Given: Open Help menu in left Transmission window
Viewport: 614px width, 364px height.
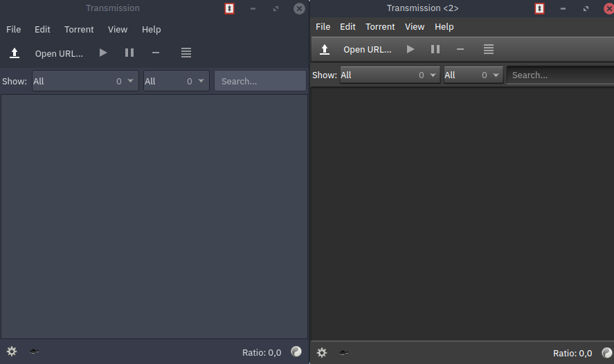Looking at the screenshot, I should pyautogui.click(x=151, y=30).
